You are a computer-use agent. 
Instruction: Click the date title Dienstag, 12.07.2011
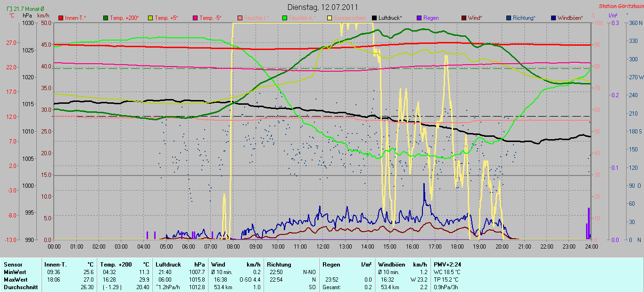click(x=322, y=7)
